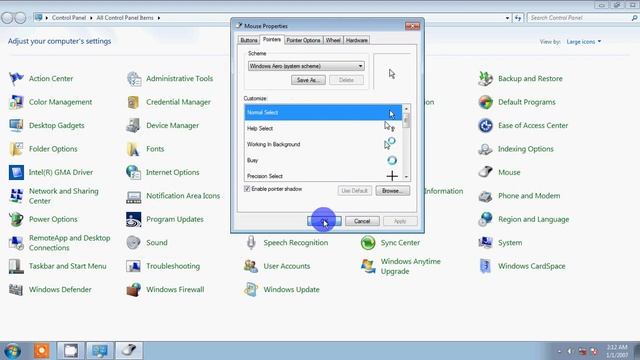Open Windows Update icon
Screen dimensions: 640x360
tap(251, 289)
